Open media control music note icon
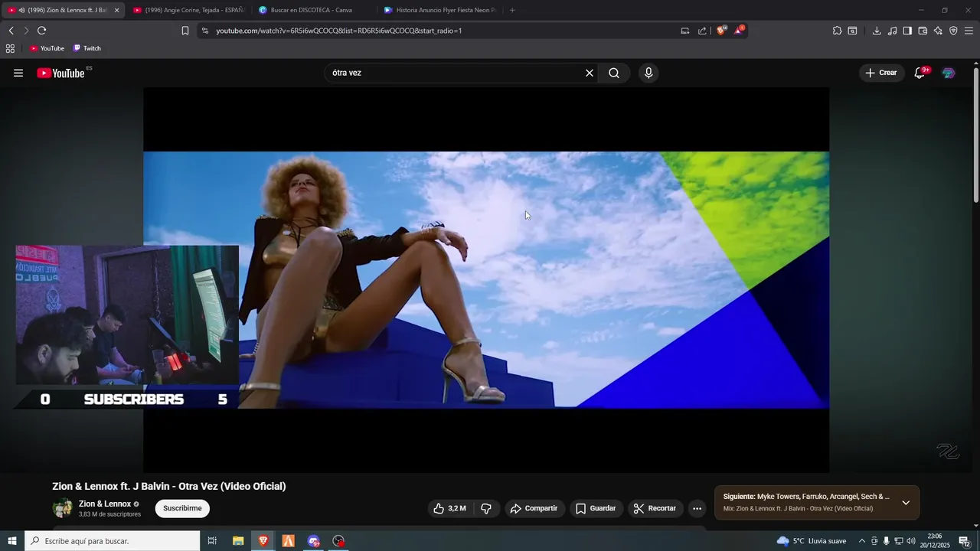The image size is (980, 551). [892, 31]
